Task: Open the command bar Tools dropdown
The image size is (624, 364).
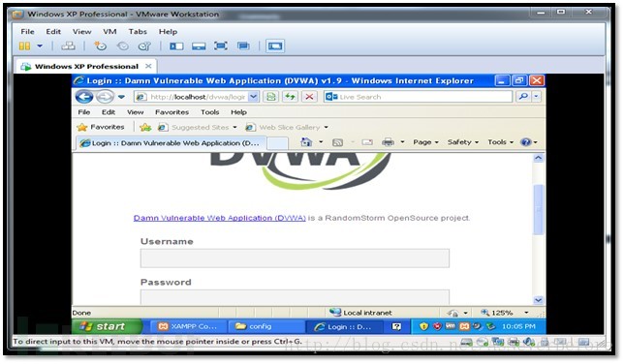Action: tap(500, 142)
